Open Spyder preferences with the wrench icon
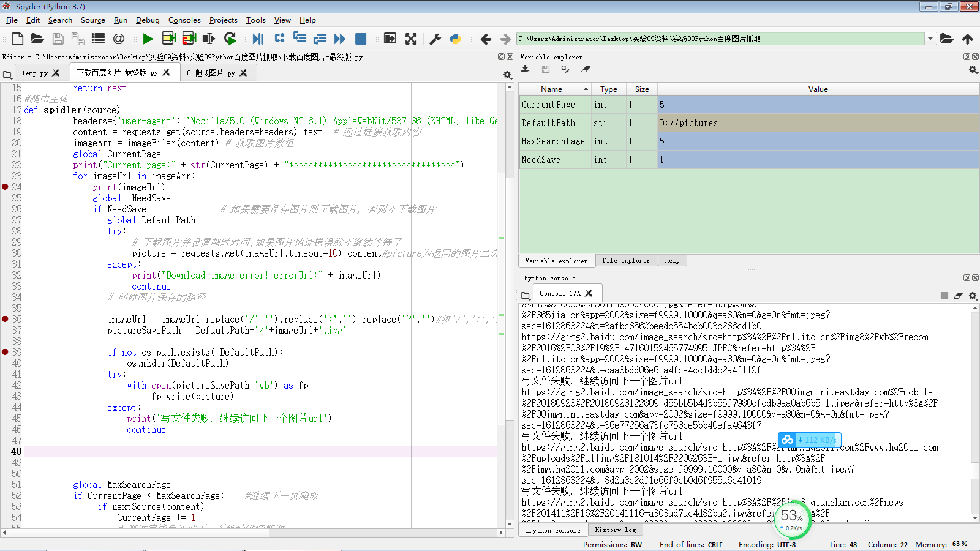Viewport: 980px width, 551px height. coord(435,39)
